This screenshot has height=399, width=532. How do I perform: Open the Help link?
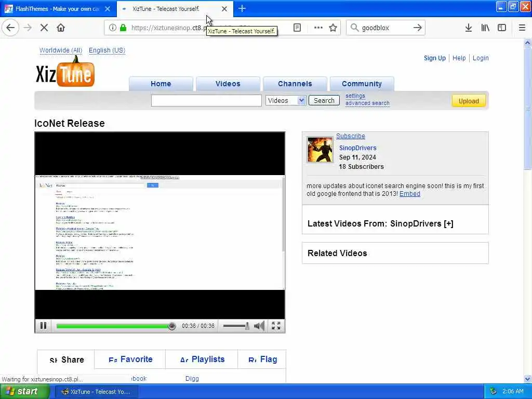[x=459, y=58]
